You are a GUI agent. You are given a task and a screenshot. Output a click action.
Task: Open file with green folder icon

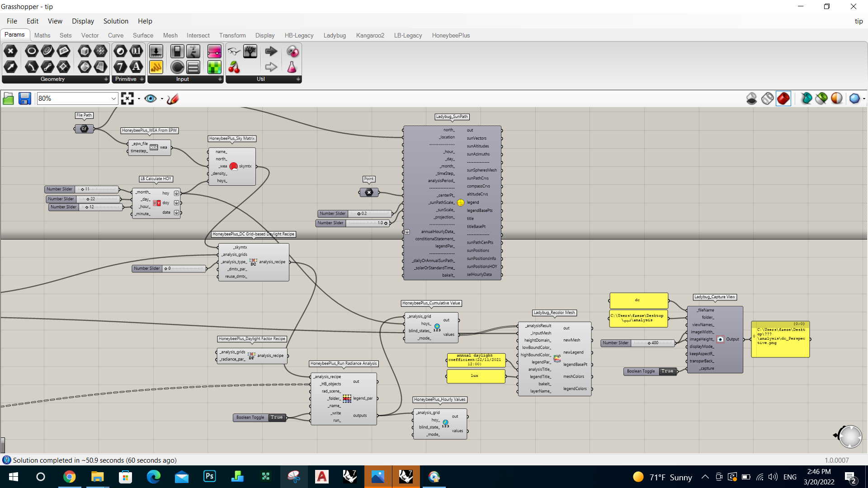pos(8,99)
